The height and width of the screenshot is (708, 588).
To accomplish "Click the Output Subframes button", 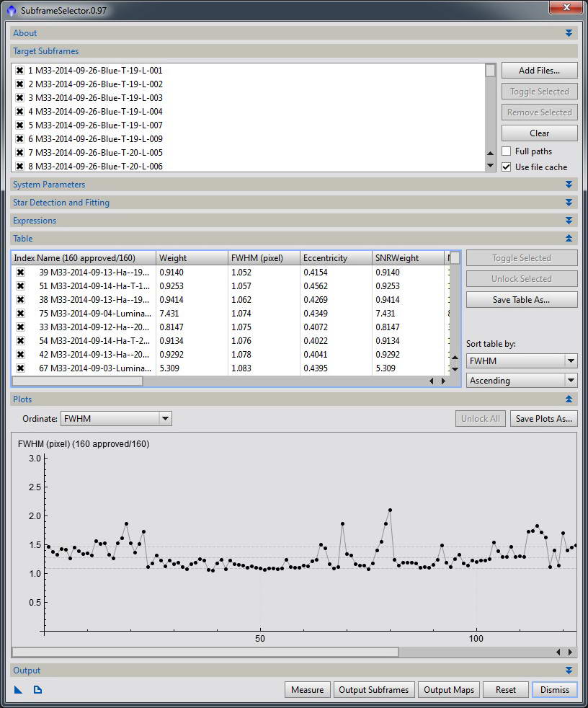I will (x=373, y=690).
